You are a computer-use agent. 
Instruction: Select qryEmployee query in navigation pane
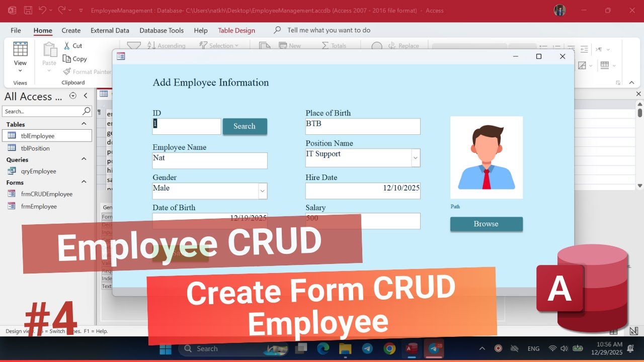(x=47, y=171)
